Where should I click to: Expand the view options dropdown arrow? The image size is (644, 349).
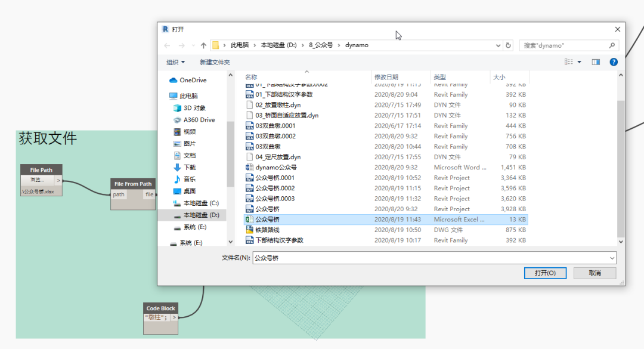tap(580, 62)
